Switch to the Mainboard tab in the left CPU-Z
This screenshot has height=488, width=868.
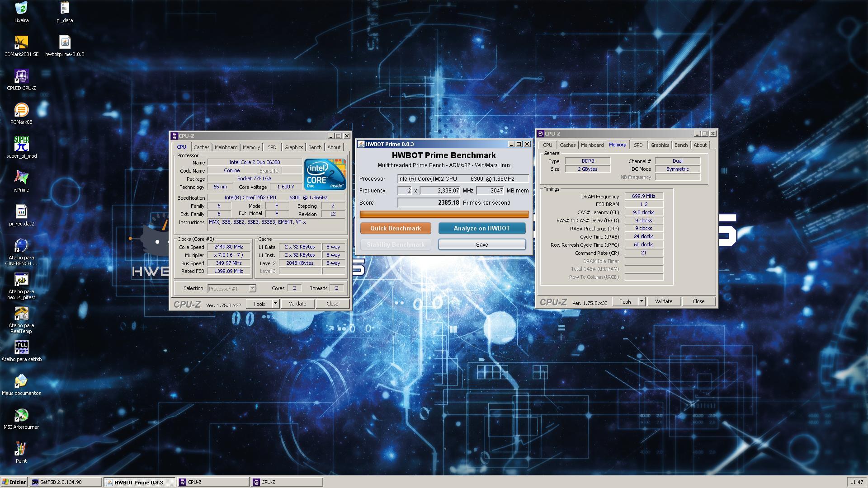226,147
